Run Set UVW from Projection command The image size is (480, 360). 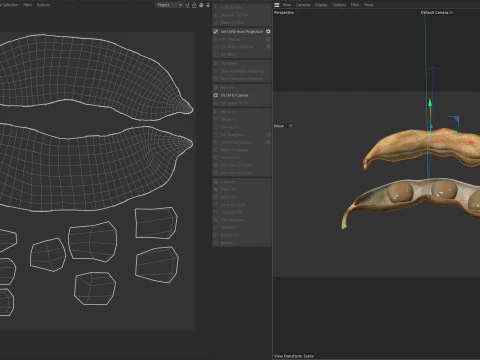[242, 32]
